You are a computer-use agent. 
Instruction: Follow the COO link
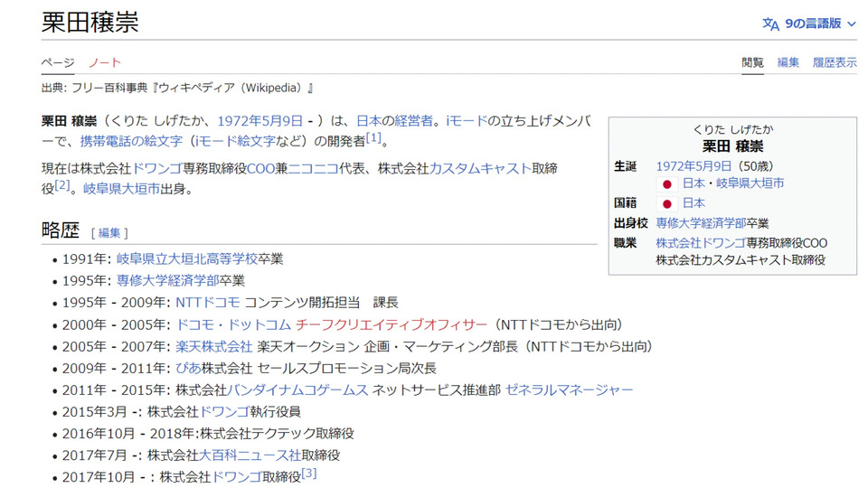[260, 168]
